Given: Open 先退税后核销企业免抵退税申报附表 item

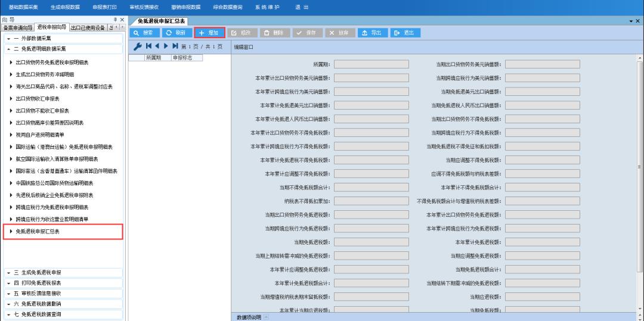Looking at the screenshot, I should click(55, 195).
